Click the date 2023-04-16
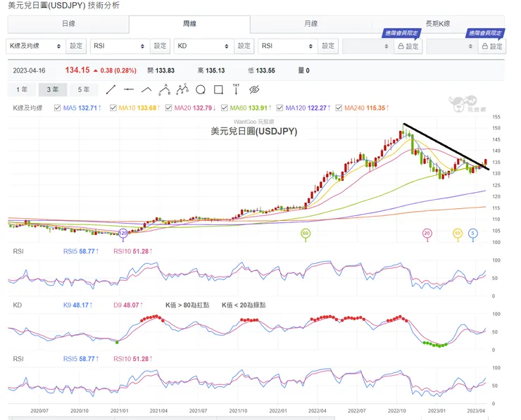This screenshot has width=521, height=420. pos(29,71)
